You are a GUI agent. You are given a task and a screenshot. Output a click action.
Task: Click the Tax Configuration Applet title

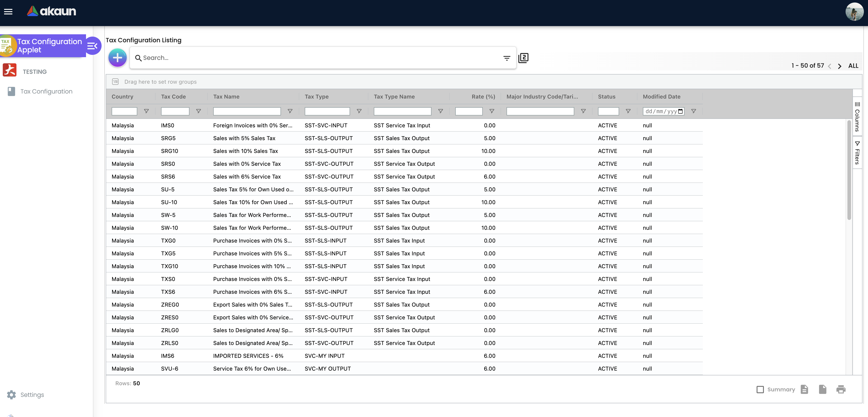click(50, 45)
